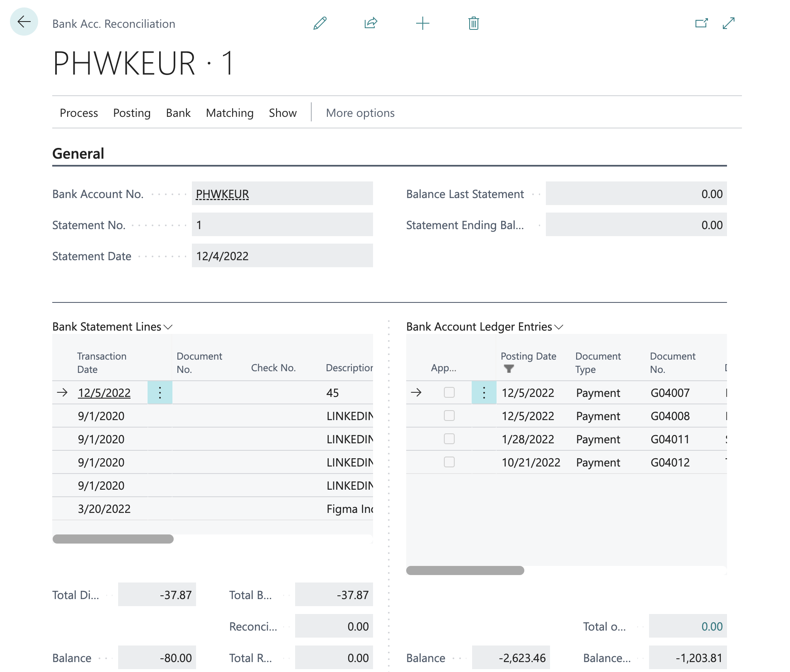
Task: Click the General section heading
Action: tap(78, 154)
